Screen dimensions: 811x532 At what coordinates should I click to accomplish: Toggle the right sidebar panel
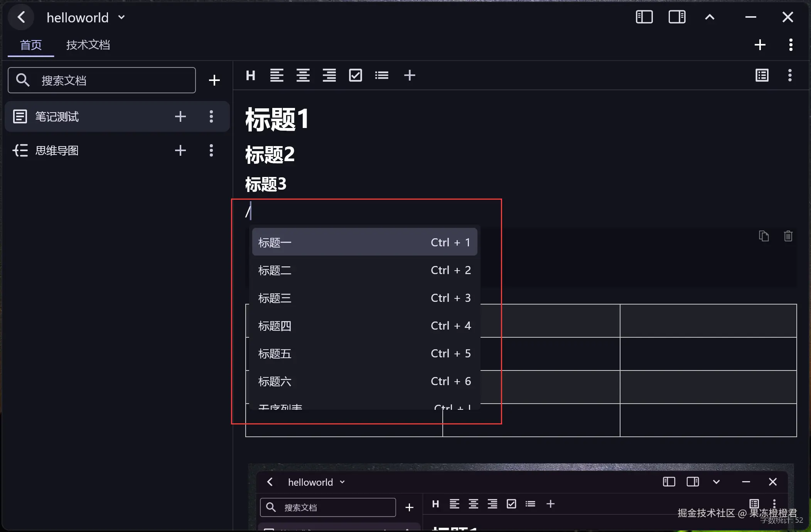point(677,17)
